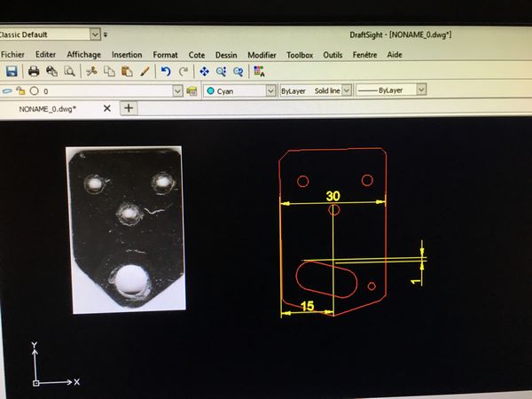Toggle layer 0 freeze circle icon

(34, 90)
